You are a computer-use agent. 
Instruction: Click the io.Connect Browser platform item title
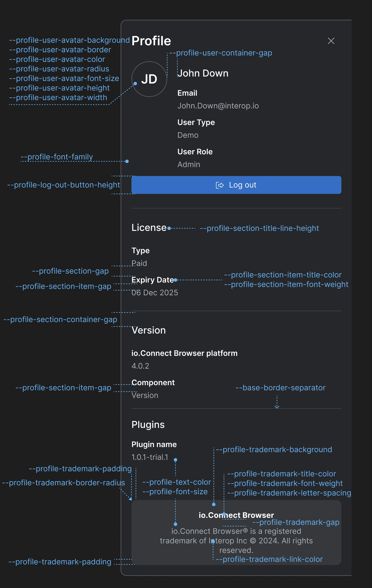coord(184,353)
